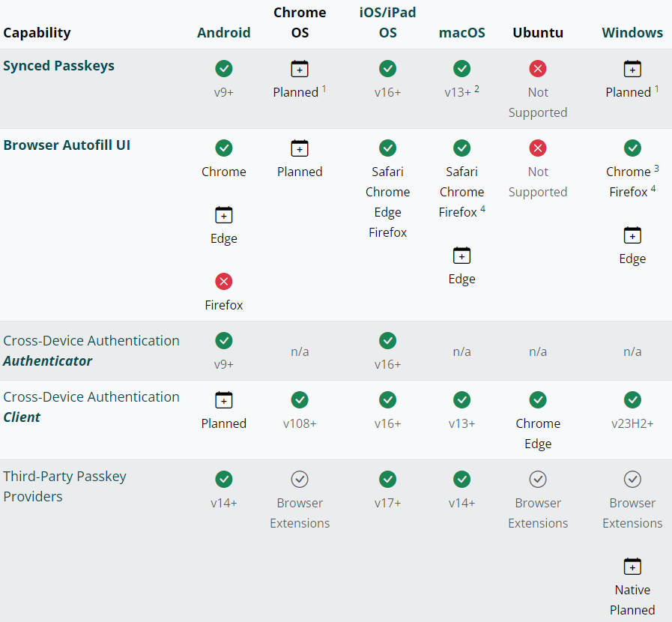Click red X for Ubuntu Synced Passkeys
The height and width of the screenshot is (622, 672).
pyautogui.click(x=537, y=69)
